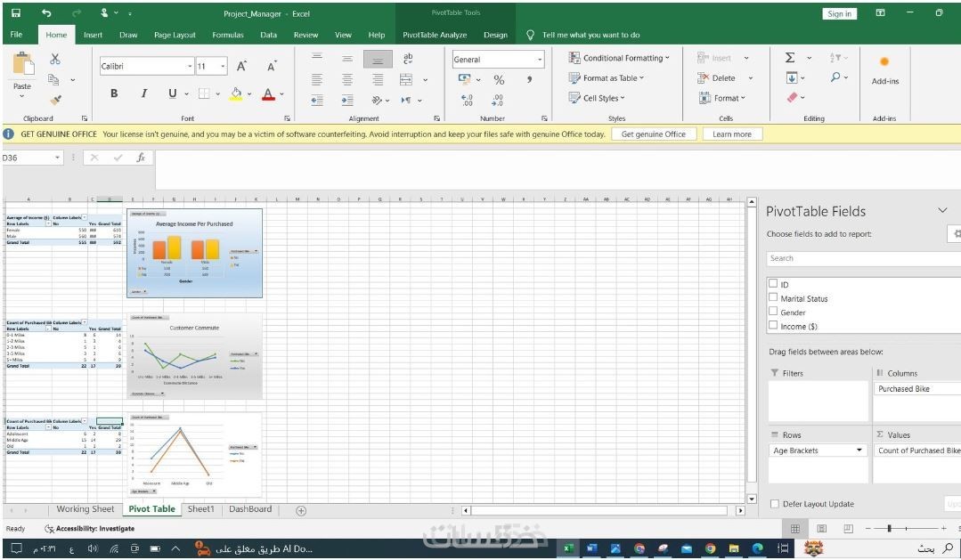The image size is (961, 560).
Task: Click the Sign in button
Action: pyautogui.click(x=839, y=13)
